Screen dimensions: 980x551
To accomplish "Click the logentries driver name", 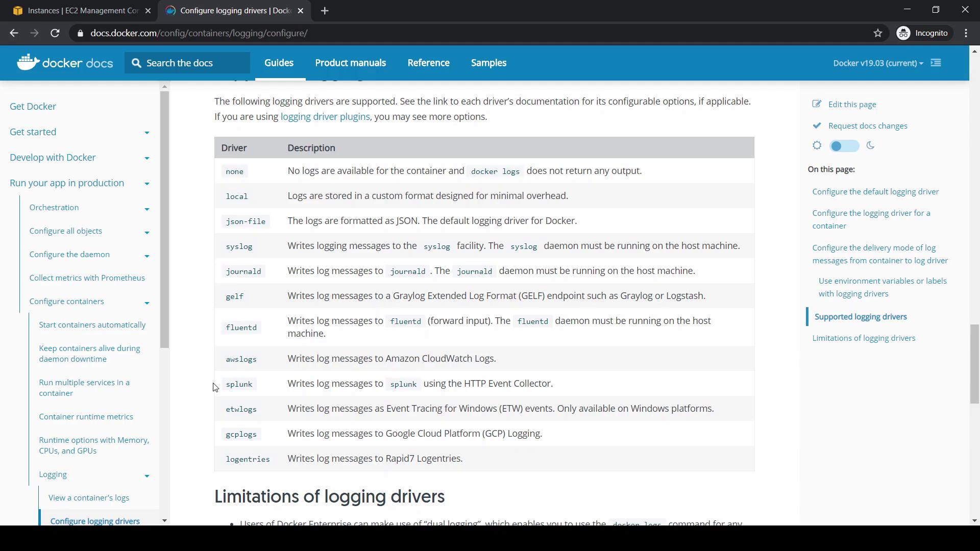I will [248, 459].
